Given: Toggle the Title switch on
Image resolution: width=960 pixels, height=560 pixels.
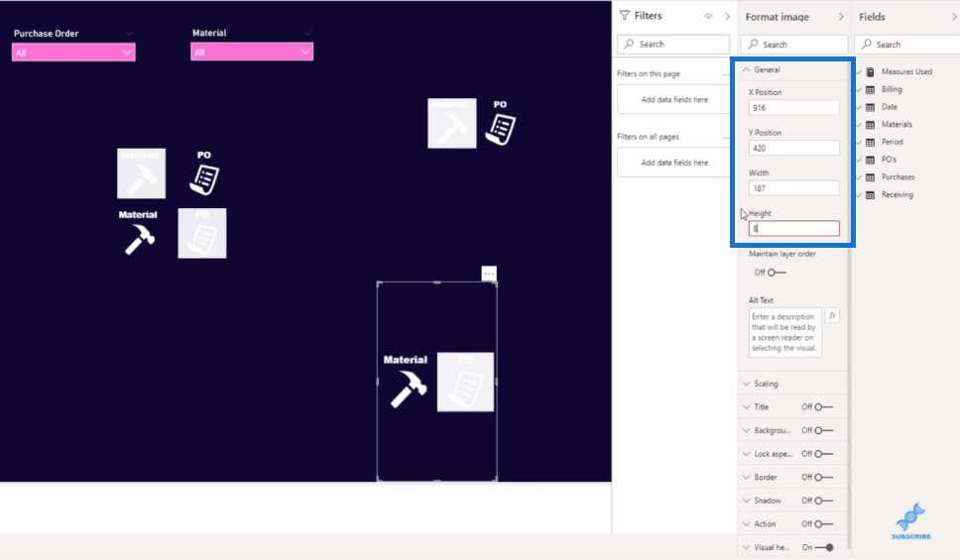Looking at the screenshot, I should pyautogui.click(x=823, y=407).
